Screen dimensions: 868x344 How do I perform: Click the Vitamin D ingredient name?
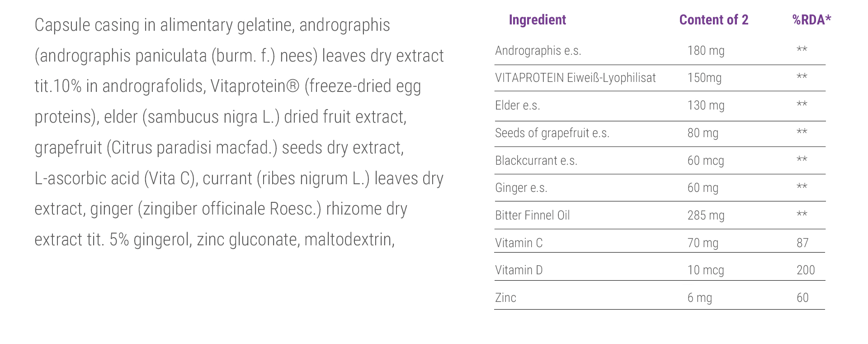519,270
